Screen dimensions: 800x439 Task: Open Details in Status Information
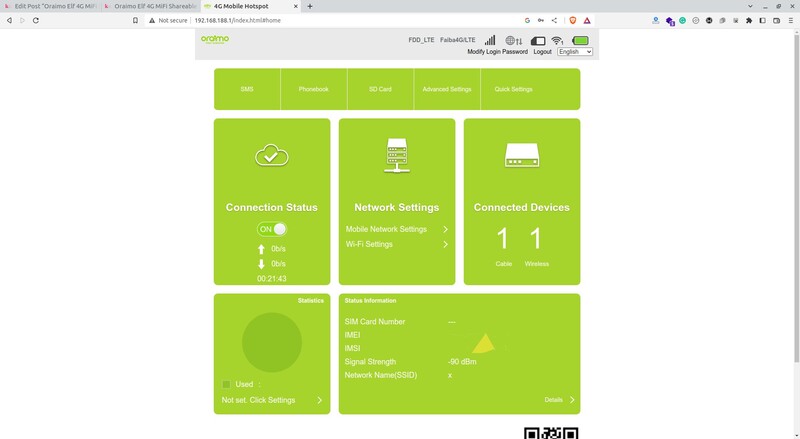point(559,400)
